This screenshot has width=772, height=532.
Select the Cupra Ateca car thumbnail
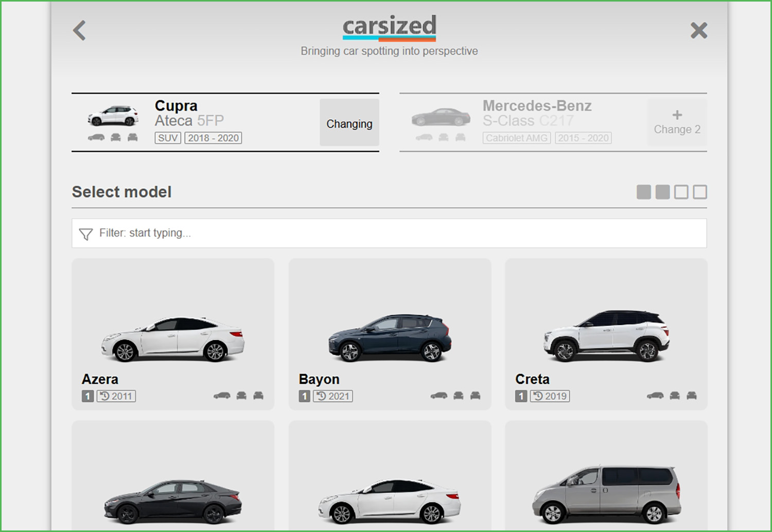point(113,116)
